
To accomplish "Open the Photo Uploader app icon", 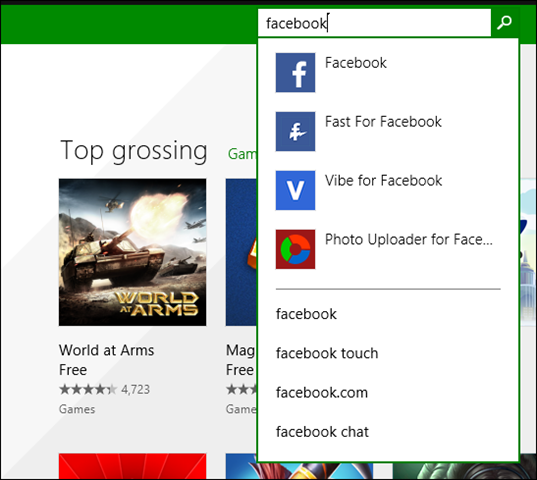I will coord(295,249).
